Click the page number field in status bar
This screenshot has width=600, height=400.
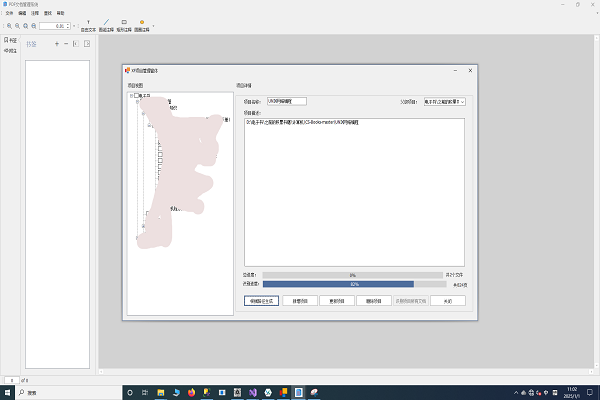coord(12,380)
